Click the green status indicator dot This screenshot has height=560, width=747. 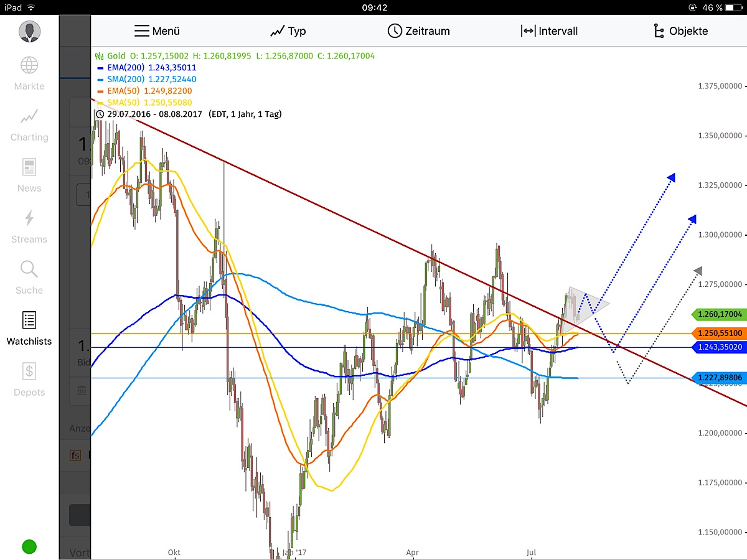click(x=29, y=546)
